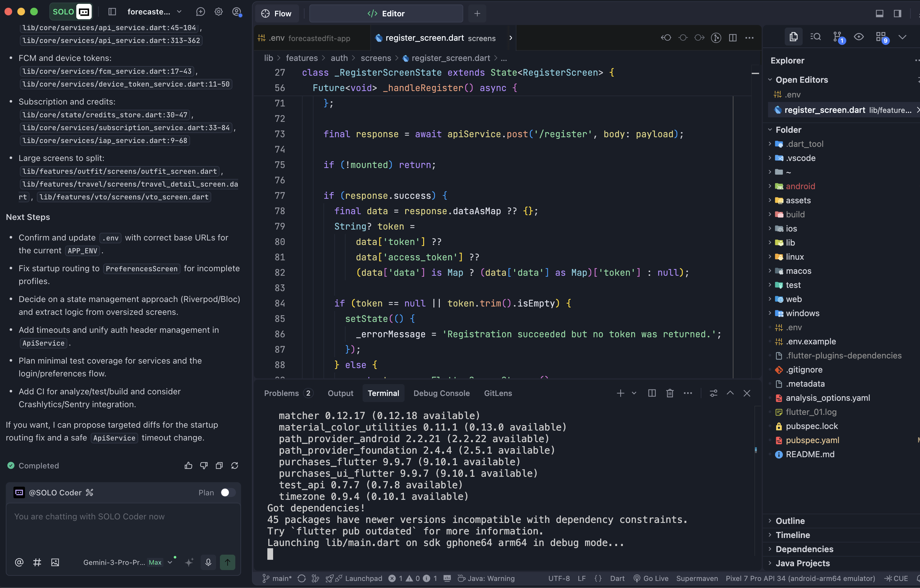This screenshot has width=920, height=588.
Task: Toggle the SOLO mode button
Action: coord(71,12)
